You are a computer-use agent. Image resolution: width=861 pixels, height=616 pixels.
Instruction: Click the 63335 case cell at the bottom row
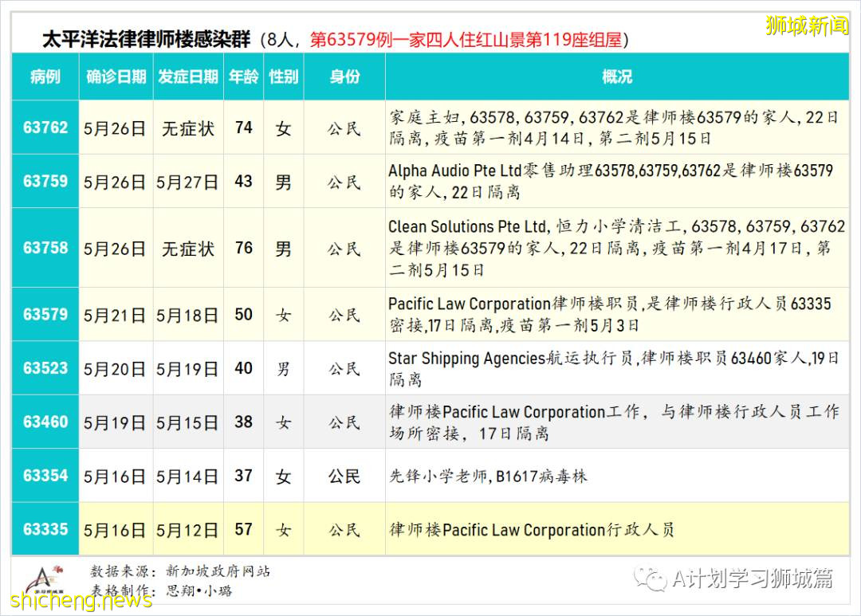pyautogui.click(x=45, y=528)
